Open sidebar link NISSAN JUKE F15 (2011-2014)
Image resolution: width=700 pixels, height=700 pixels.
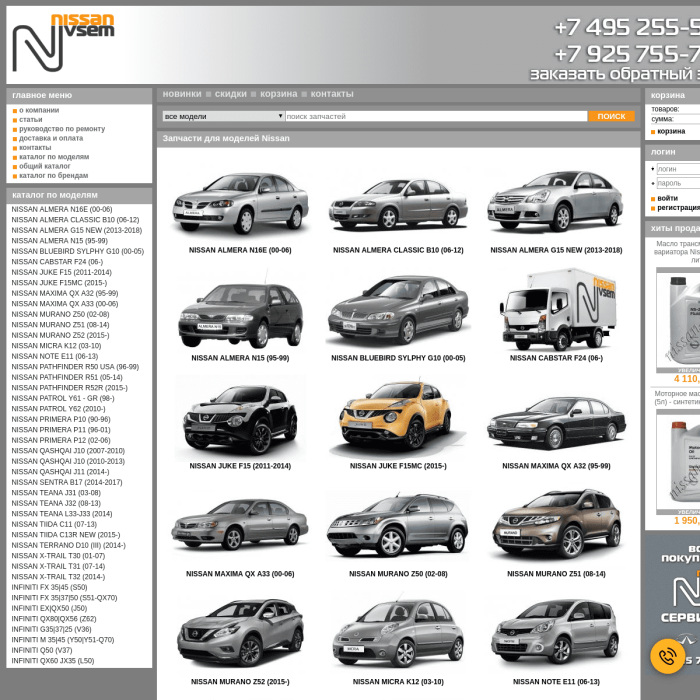62,272
